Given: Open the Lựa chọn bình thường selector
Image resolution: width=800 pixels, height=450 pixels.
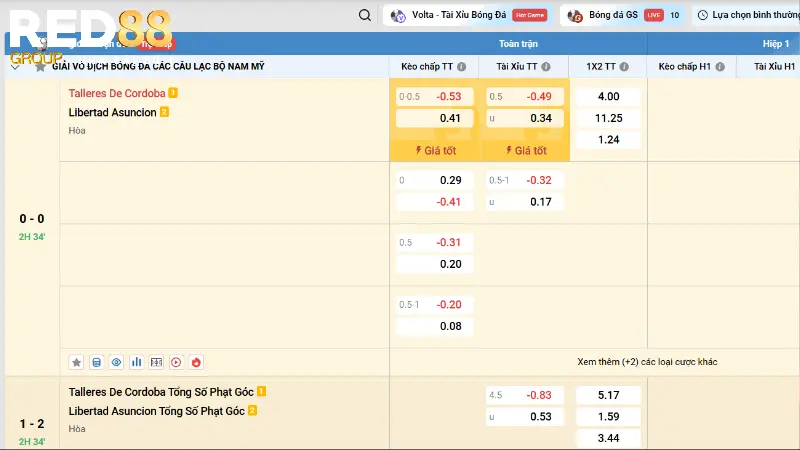Looking at the screenshot, I should click(x=748, y=15).
